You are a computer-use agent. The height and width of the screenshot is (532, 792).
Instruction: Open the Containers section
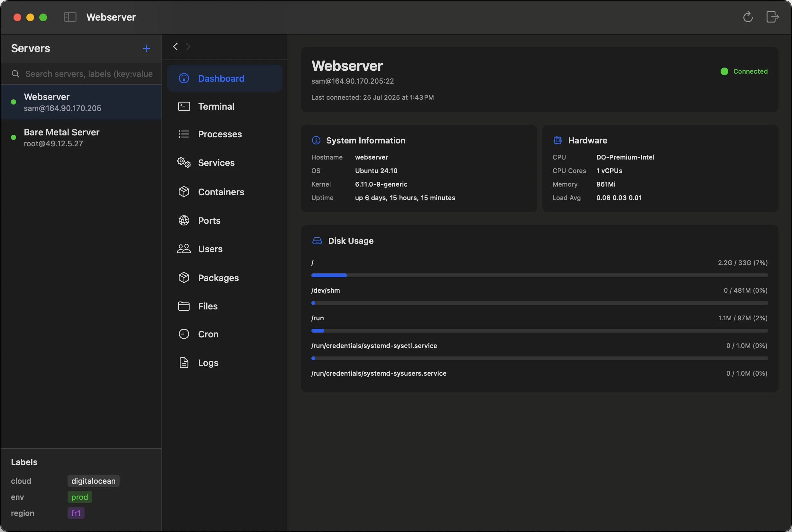[225, 192]
